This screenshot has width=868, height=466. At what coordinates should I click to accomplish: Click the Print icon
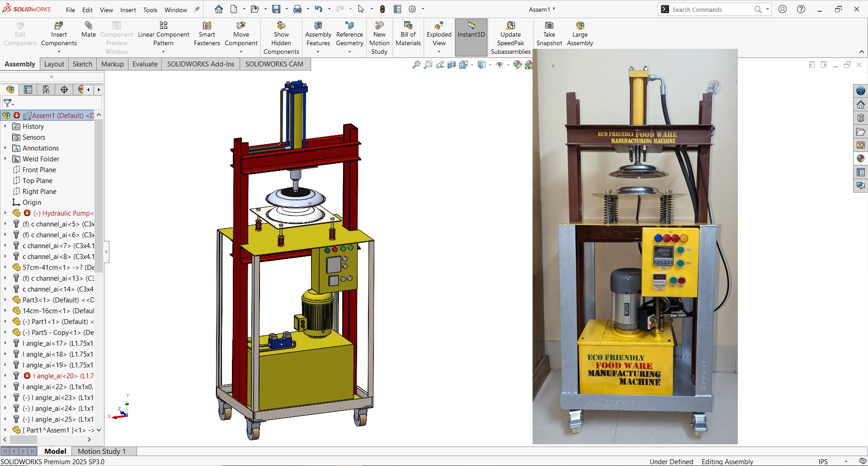coord(297,9)
